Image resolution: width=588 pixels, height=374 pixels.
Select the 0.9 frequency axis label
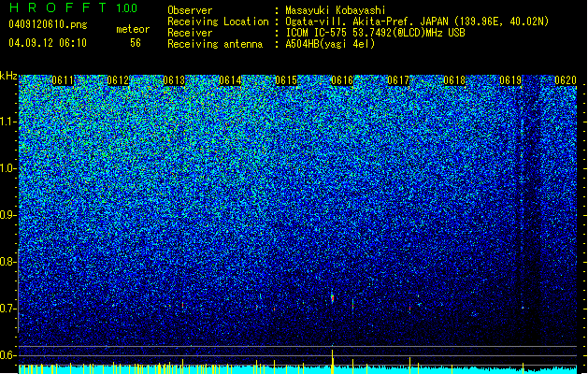click(x=8, y=215)
